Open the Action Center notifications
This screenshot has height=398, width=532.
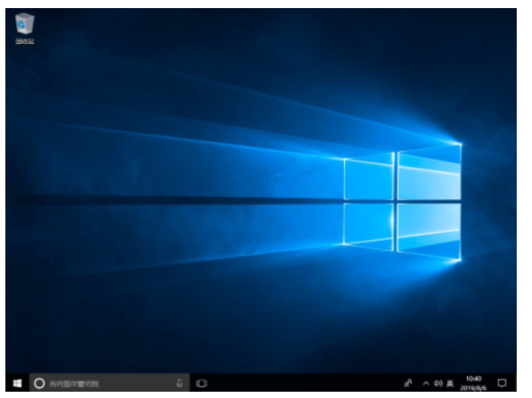(501, 384)
